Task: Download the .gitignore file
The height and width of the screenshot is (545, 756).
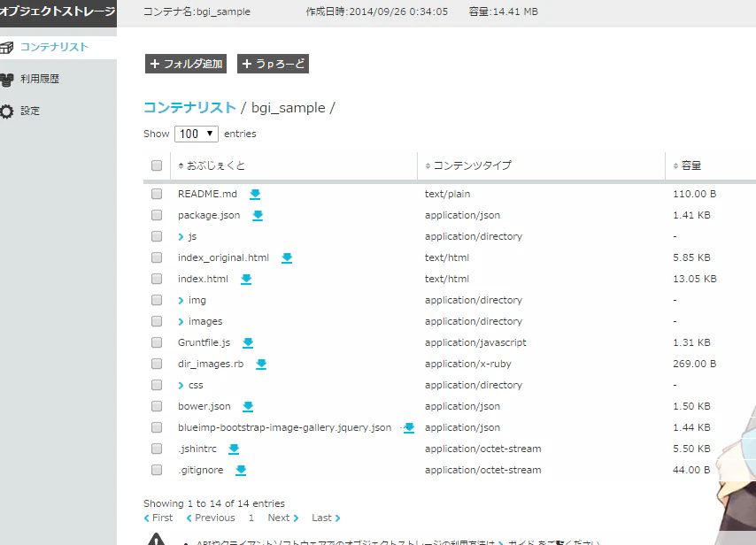Action: click(241, 470)
